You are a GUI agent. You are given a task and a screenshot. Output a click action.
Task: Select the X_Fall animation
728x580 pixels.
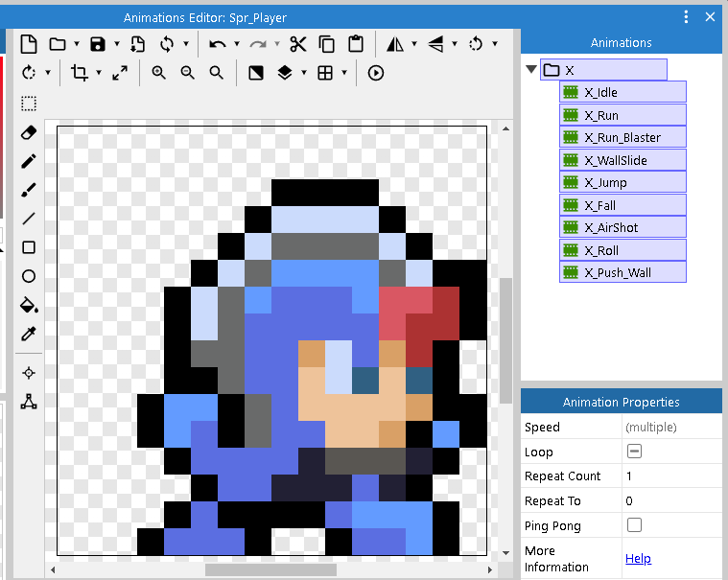click(622, 205)
